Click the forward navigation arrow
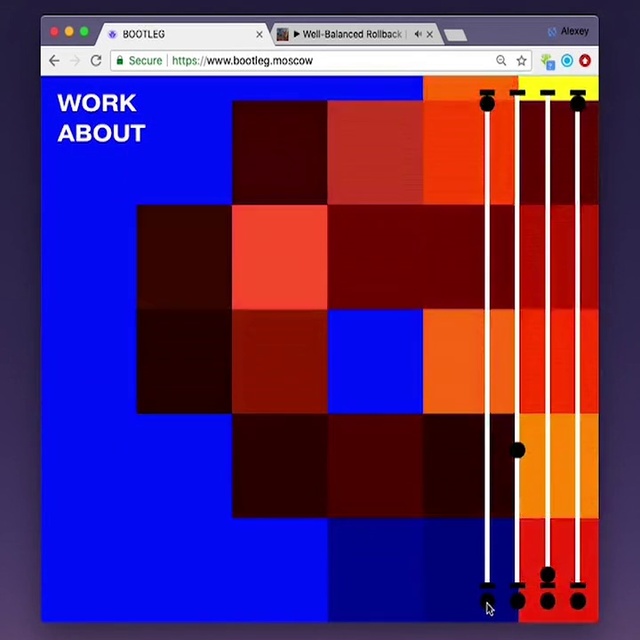This screenshot has height=640, width=640. (x=75, y=61)
